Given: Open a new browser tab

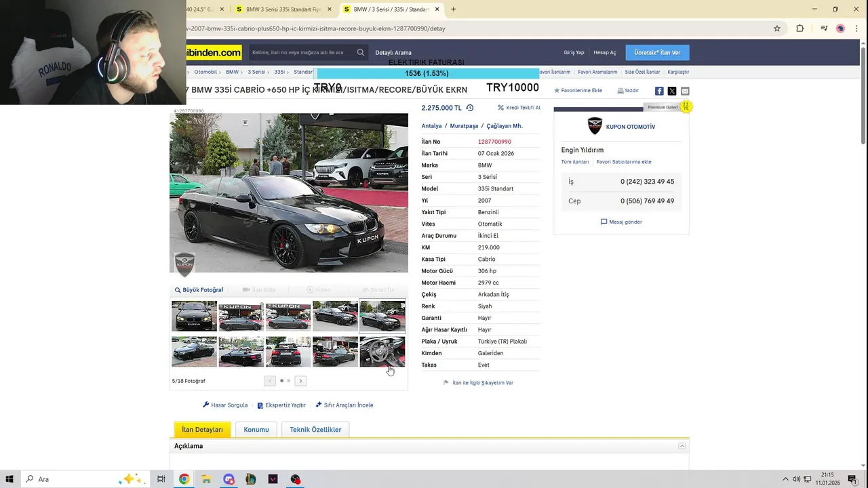Looking at the screenshot, I should pos(453,9).
